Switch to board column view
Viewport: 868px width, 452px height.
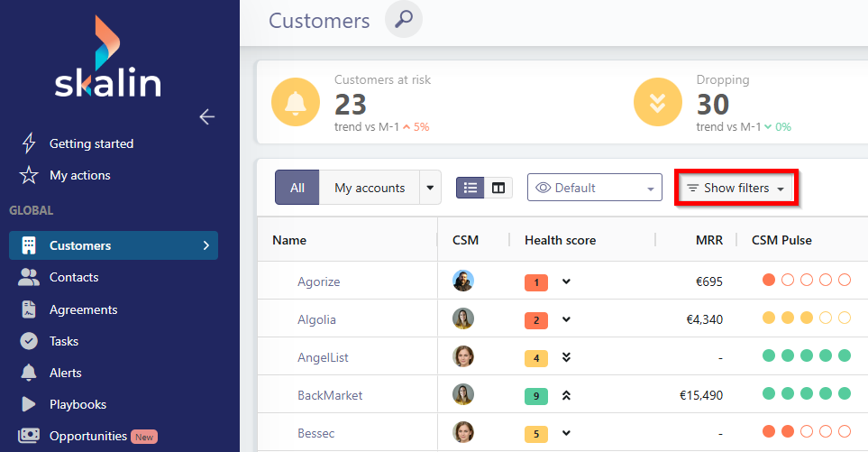pos(498,188)
